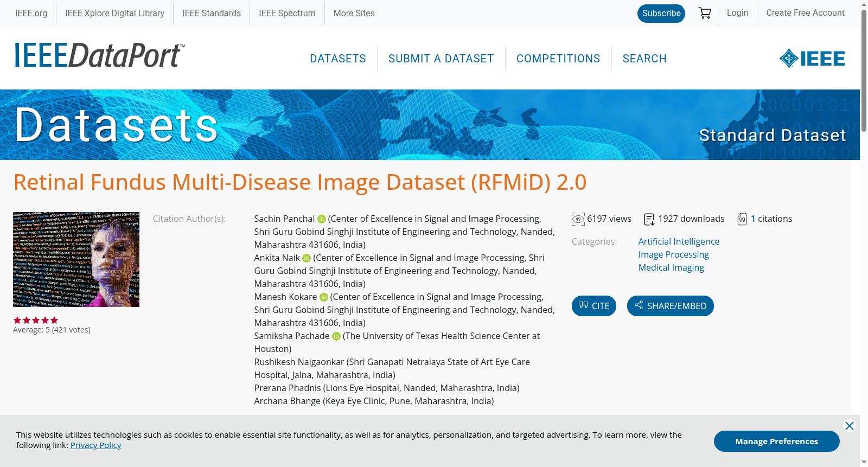Screen dimensions: 868x467
Task: Click the Login link
Action: coord(737,12)
